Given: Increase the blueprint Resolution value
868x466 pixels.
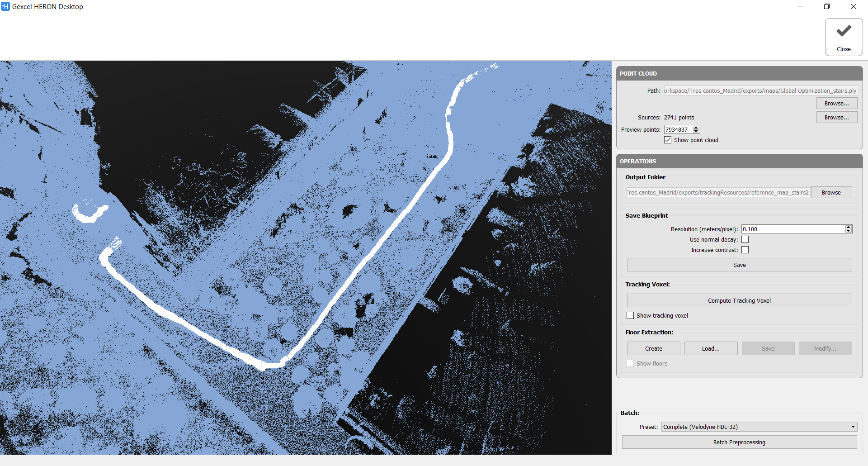Looking at the screenshot, I should 849,227.
